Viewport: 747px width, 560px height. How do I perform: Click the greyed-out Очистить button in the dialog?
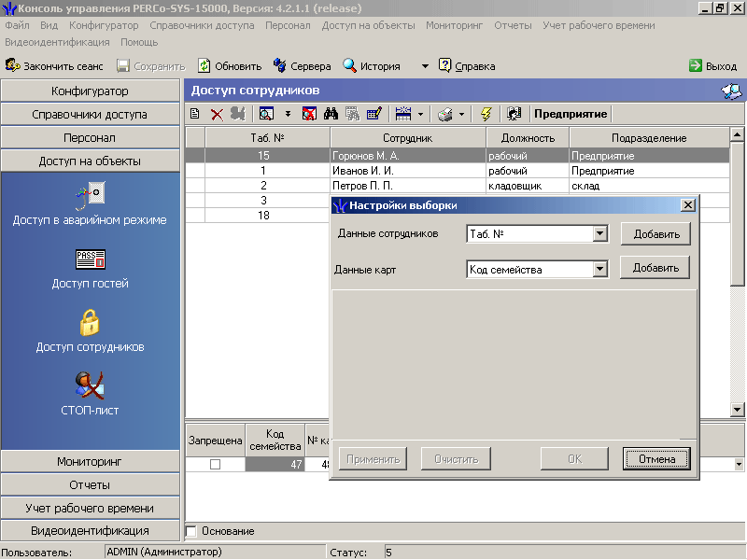tap(456, 458)
